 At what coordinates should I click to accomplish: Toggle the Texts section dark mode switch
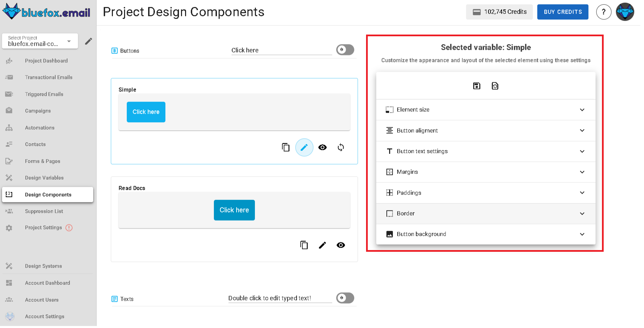click(345, 298)
